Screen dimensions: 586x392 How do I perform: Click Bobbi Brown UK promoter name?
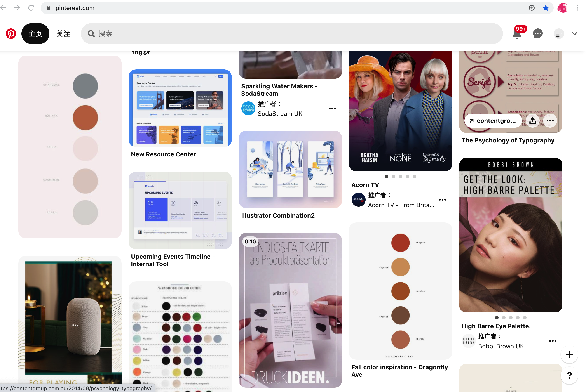(x=501, y=346)
